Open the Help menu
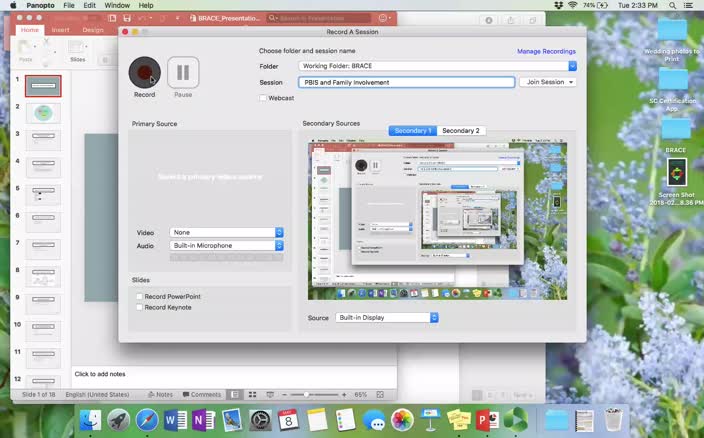Screen dimensions: 704x438 click(146, 5)
